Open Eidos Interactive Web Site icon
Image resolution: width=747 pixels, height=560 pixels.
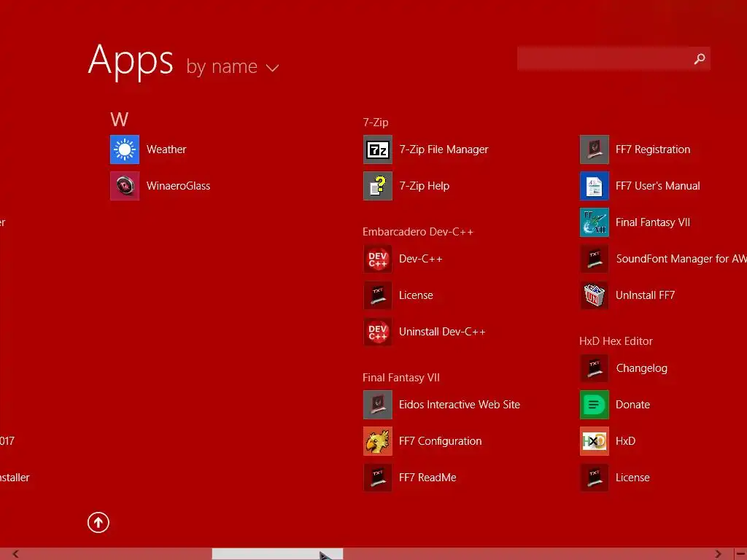click(x=378, y=405)
